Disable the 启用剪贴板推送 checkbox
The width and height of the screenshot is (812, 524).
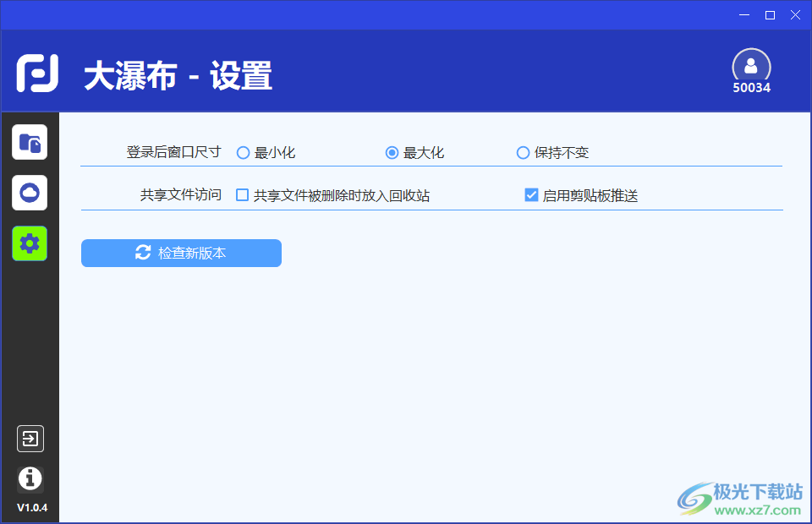(x=531, y=195)
